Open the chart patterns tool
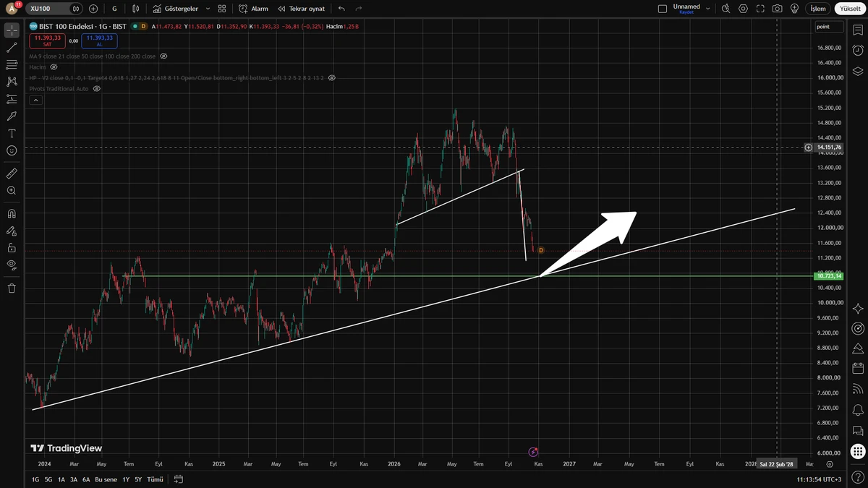Image resolution: width=868 pixels, height=488 pixels. [12, 82]
